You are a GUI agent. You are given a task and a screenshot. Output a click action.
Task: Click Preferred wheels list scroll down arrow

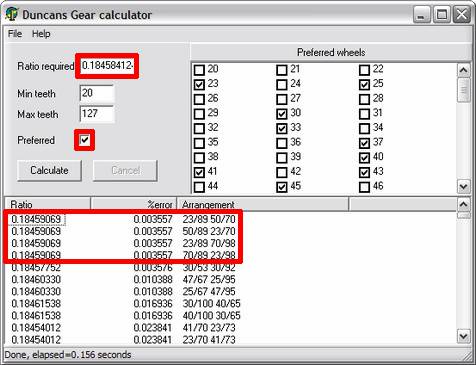click(x=464, y=186)
